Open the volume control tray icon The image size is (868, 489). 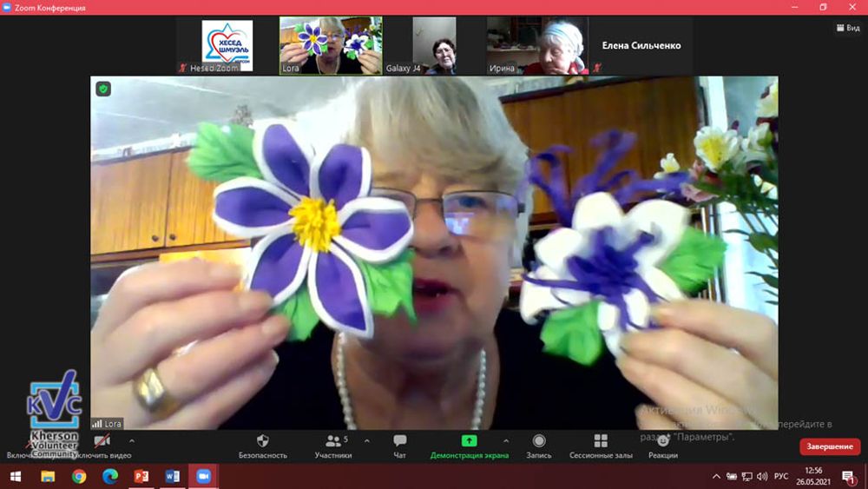tap(762, 476)
